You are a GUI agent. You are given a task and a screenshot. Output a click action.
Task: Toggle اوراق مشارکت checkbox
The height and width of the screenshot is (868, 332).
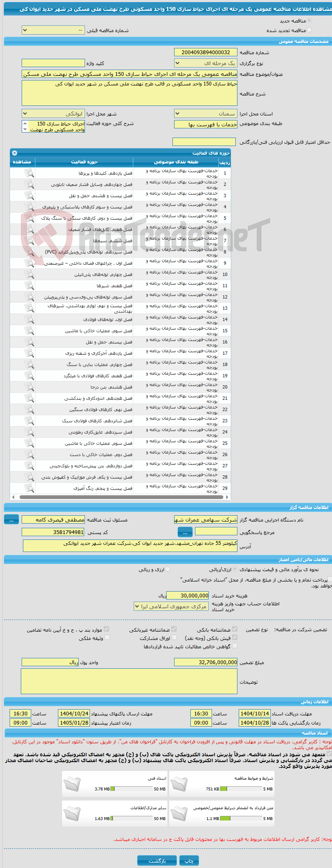click(175, 637)
